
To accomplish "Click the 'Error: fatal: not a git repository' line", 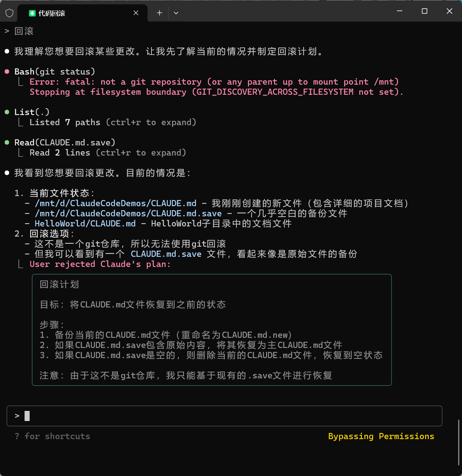I will click(x=214, y=82).
